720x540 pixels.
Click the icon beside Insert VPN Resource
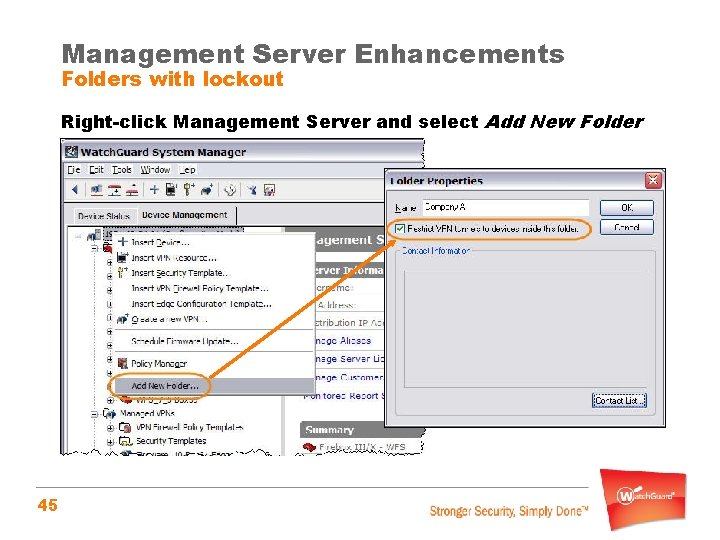point(122,257)
